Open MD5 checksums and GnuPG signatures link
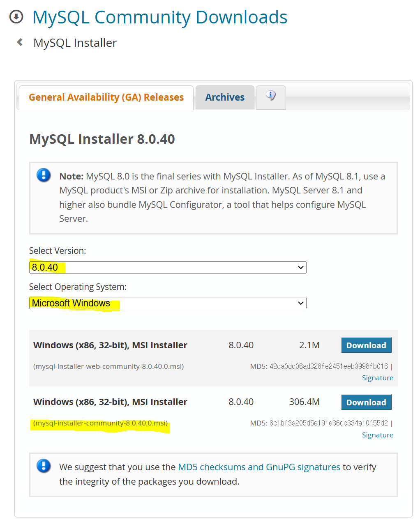The height and width of the screenshot is (522, 420). [x=259, y=467]
